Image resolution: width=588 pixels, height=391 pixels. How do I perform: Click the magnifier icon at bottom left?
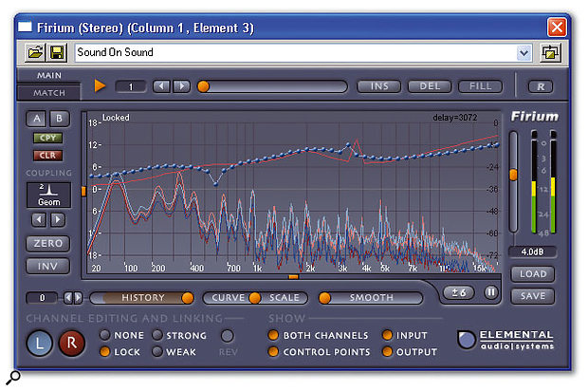[x=13, y=378]
